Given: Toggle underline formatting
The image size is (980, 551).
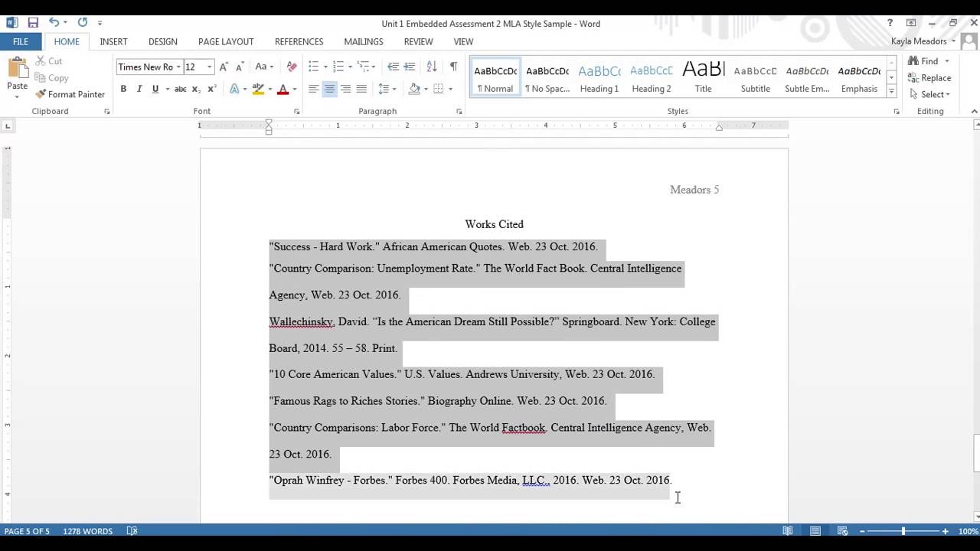Looking at the screenshot, I should click(x=155, y=90).
